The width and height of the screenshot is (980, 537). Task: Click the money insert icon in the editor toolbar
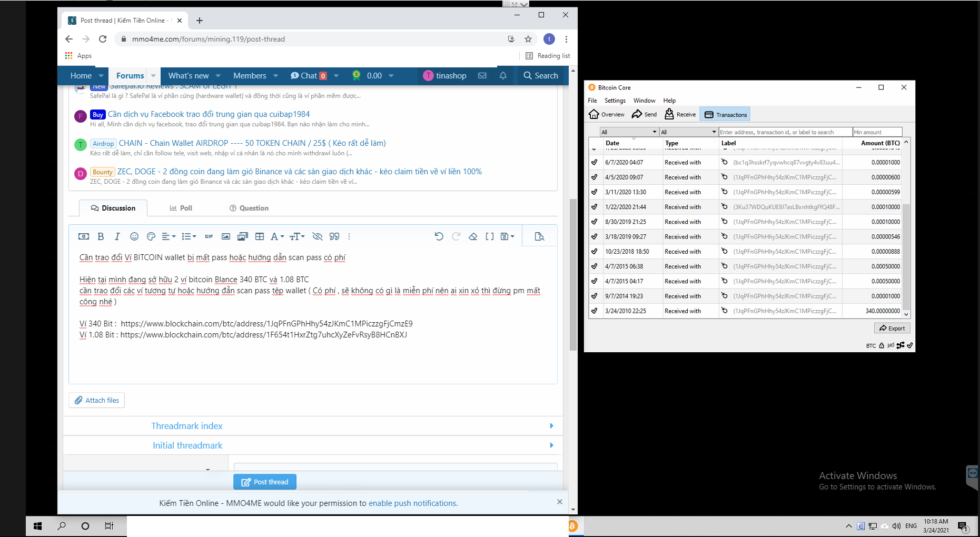pyautogui.click(x=84, y=237)
